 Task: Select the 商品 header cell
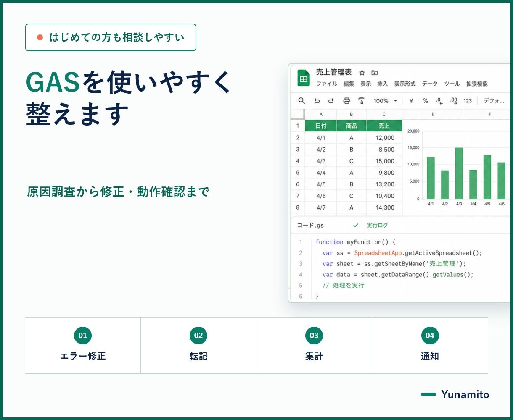point(352,126)
